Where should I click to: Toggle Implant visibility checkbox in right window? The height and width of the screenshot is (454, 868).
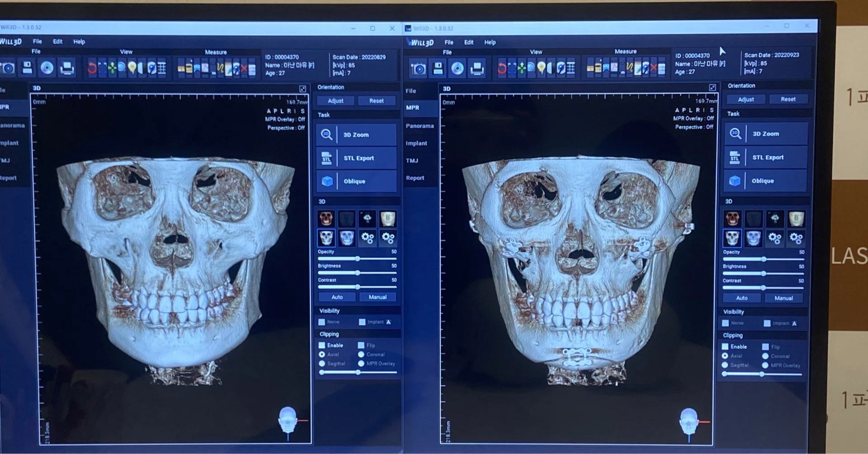coord(767,323)
